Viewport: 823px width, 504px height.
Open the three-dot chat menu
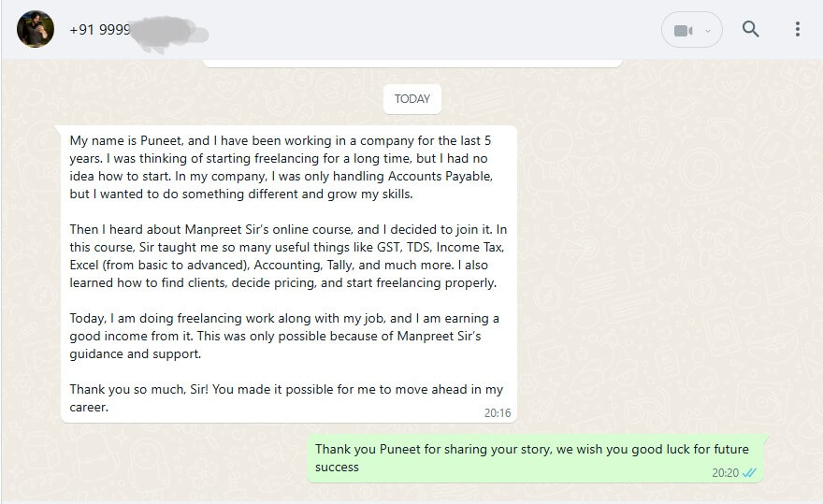click(797, 30)
